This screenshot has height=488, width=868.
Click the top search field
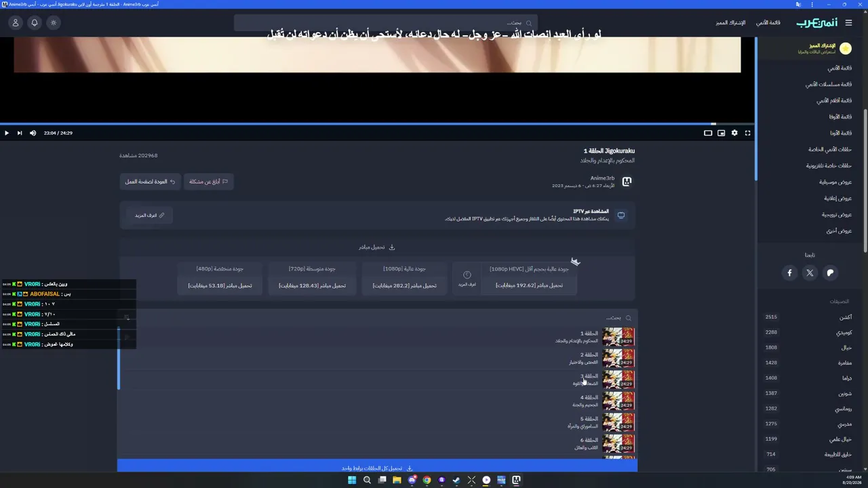pos(386,23)
